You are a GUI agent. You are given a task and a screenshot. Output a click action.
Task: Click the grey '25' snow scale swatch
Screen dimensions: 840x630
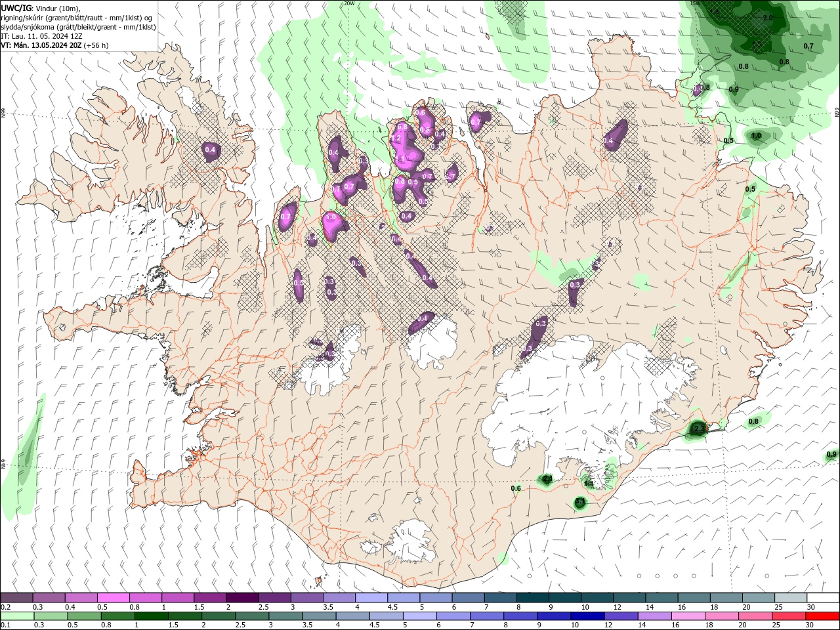tap(790, 597)
